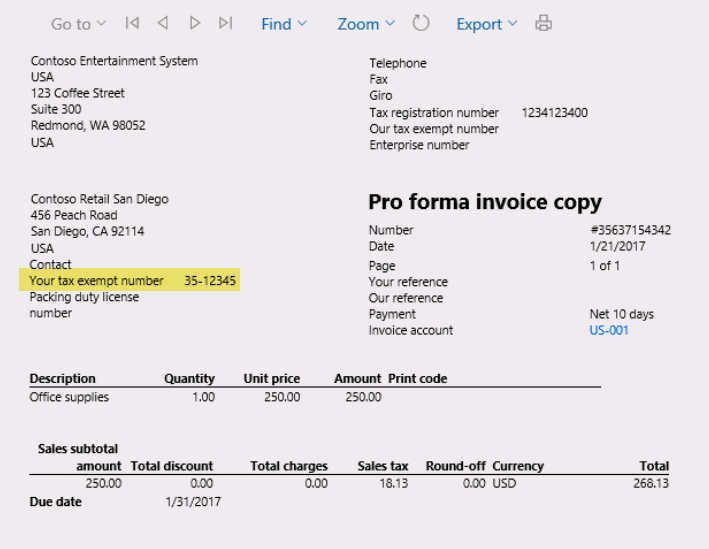Go to the first page of the report
Viewport: 709px width, 549px height.
[x=132, y=23]
